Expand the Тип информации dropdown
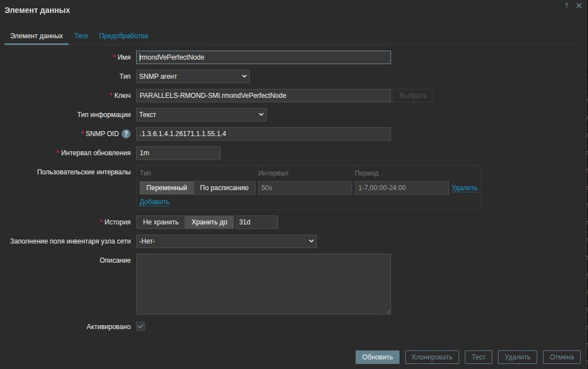This screenshot has height=369, width=588. (x=201, y=115)
